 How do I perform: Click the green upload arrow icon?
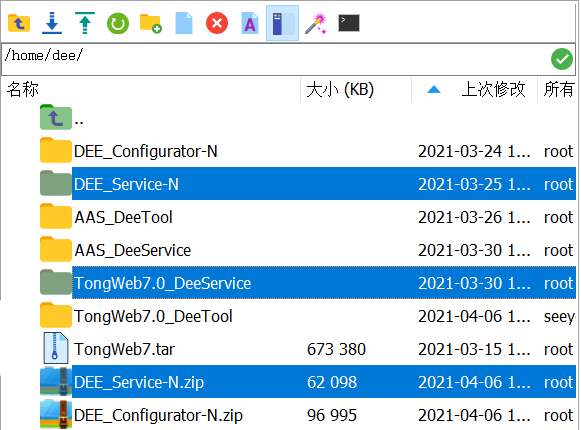click(x=85, y=23)
